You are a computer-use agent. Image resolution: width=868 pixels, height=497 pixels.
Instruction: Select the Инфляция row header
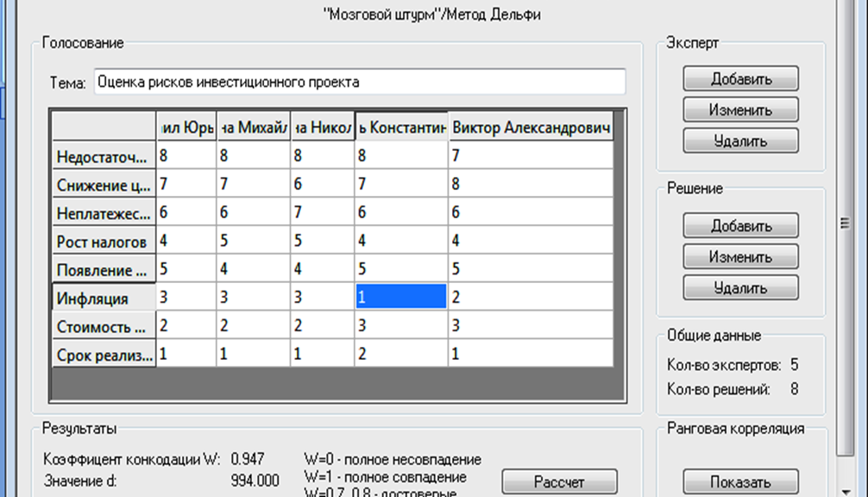click(104, 299)
